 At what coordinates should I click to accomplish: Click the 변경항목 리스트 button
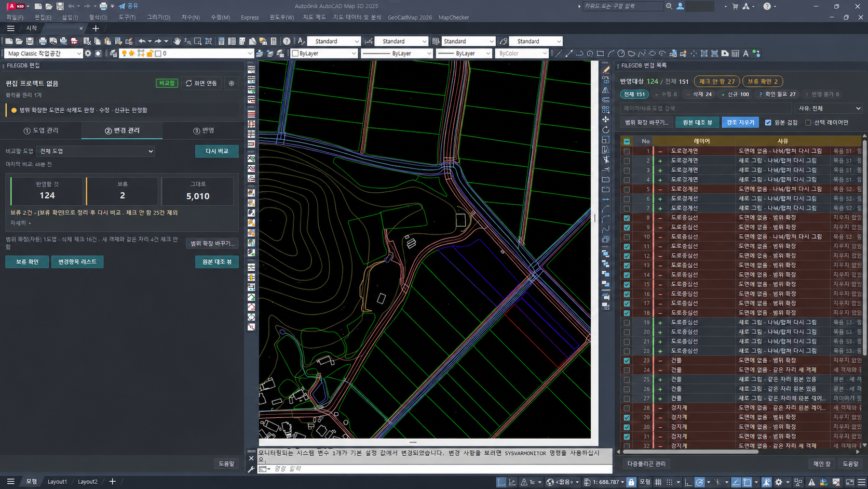point(77,262)
